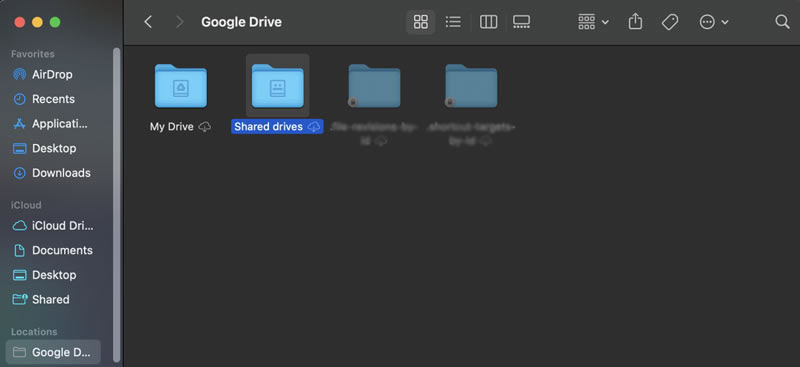Switch to column view
The height and width of the screenshot is (367, 800).
pos(488,22)
